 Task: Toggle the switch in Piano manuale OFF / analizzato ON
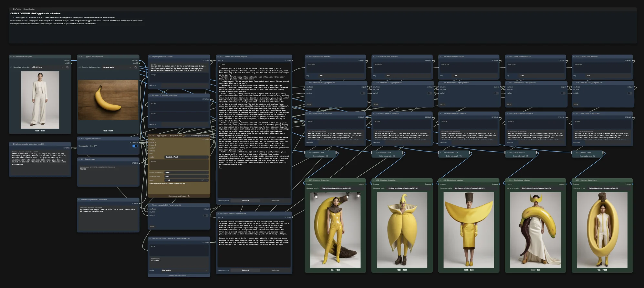click(x=205, y=215)
